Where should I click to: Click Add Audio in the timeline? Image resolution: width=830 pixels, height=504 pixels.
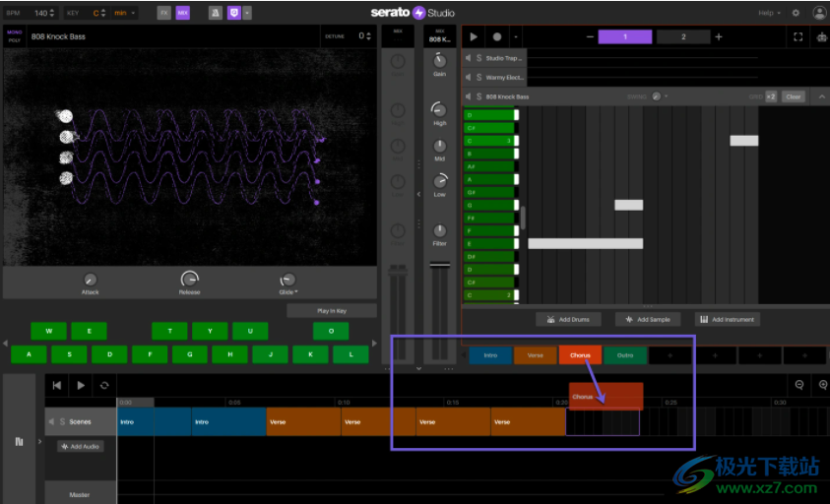(81, 446)
